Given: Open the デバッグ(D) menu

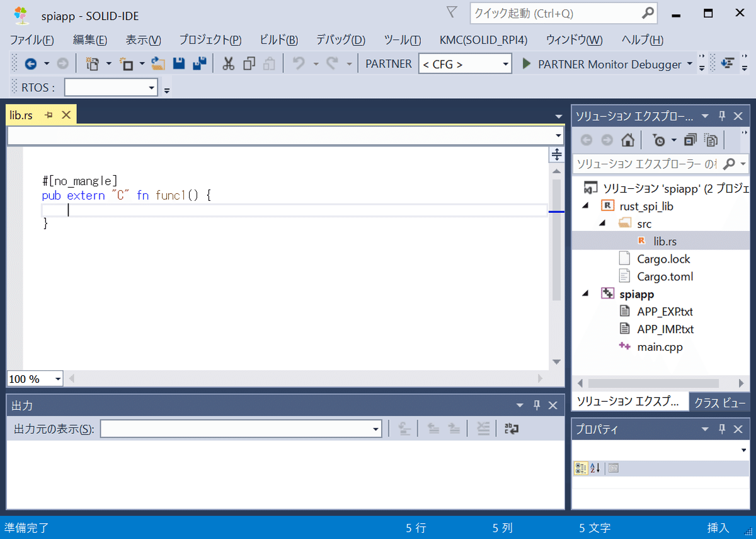Looking at the screenshot, I should tap(340, 40).
